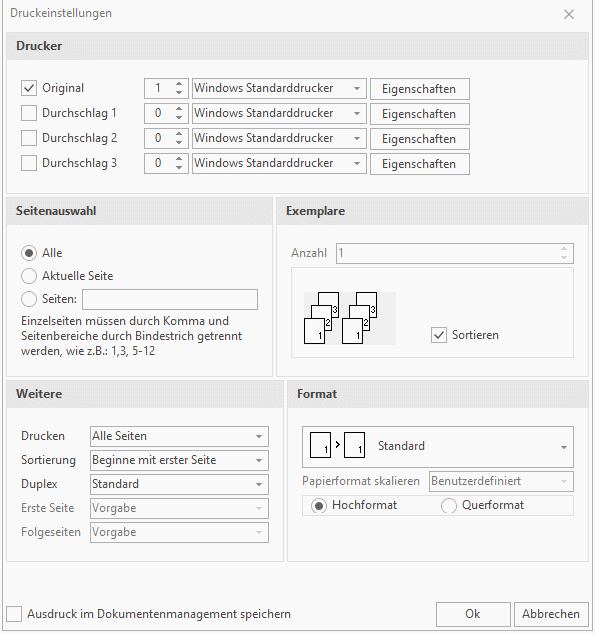Increase Durchschlag 2 copy count
The height and width of the screenshot is (634, 595).
click(x=179, y=134)
